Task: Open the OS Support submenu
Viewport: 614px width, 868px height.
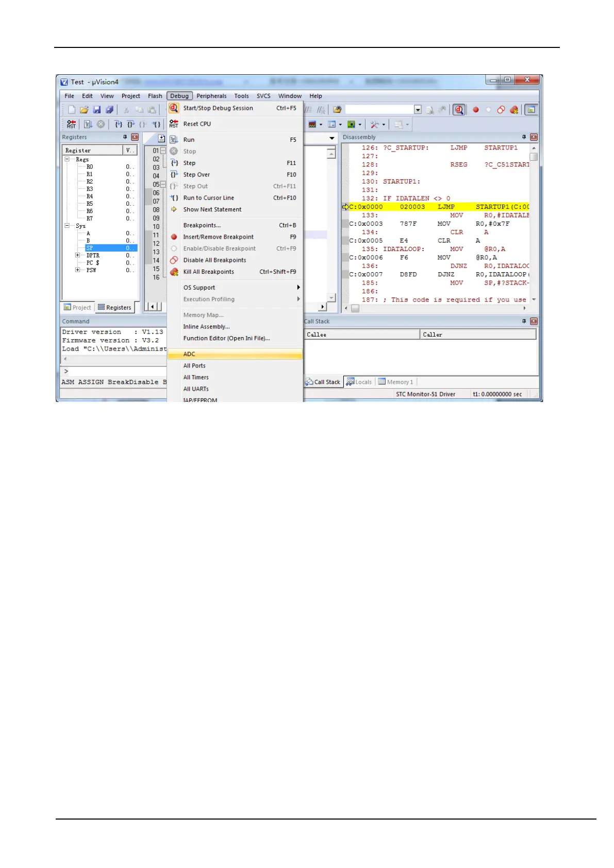Action: click(235, 288)
